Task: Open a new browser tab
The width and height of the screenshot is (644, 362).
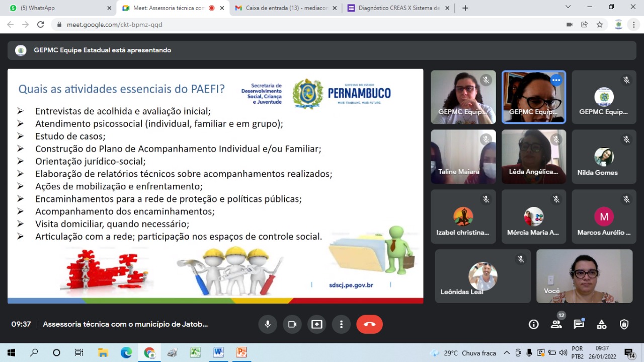Action: (x=465, y=8)
